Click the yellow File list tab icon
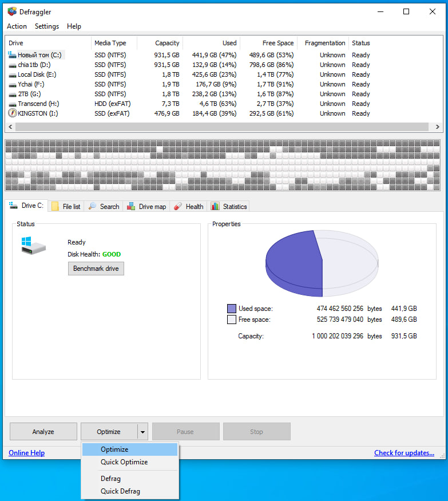The image size is (448, 501). [x=55, y=206]
